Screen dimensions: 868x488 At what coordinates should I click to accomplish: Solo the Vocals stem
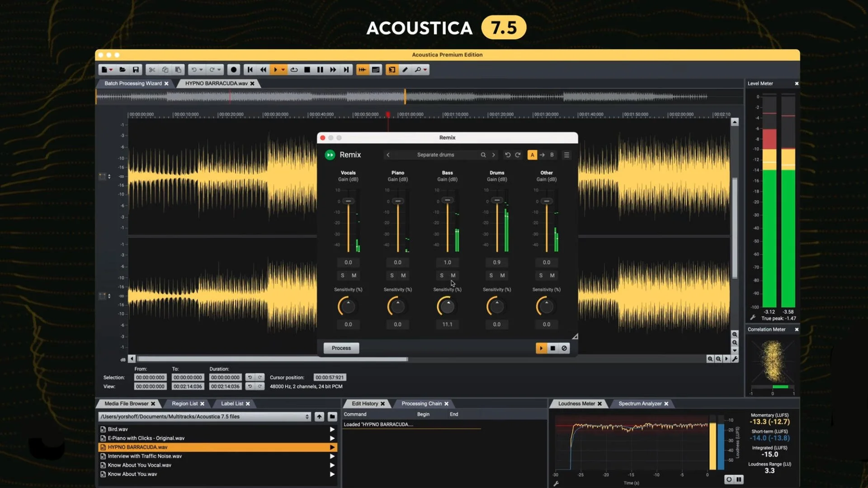pos(342,275)
